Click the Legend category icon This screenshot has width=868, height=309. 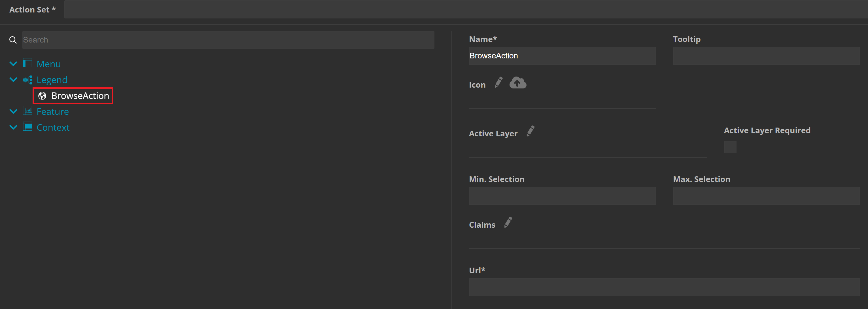tap(27, 80)
